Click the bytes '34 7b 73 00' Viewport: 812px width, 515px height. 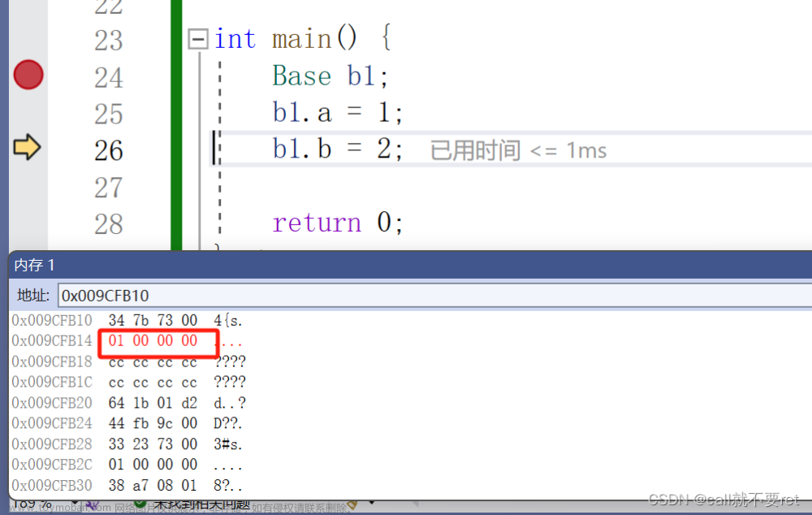(x=153, y=321)
